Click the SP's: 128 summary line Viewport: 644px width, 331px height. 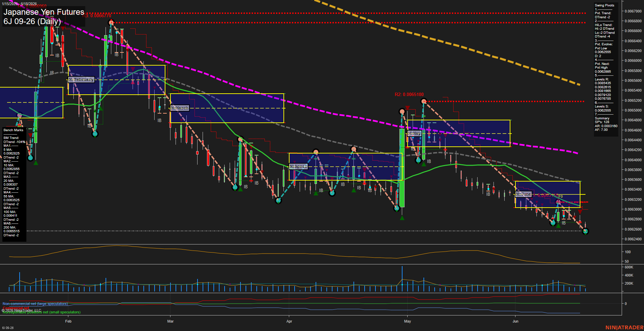point(602,122)
